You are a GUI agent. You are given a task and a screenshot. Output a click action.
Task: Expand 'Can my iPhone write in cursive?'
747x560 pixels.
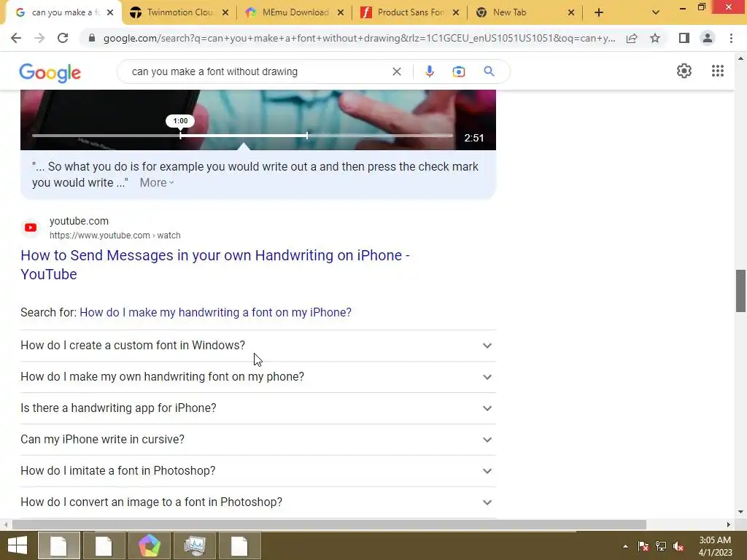[x=258, y=440]
